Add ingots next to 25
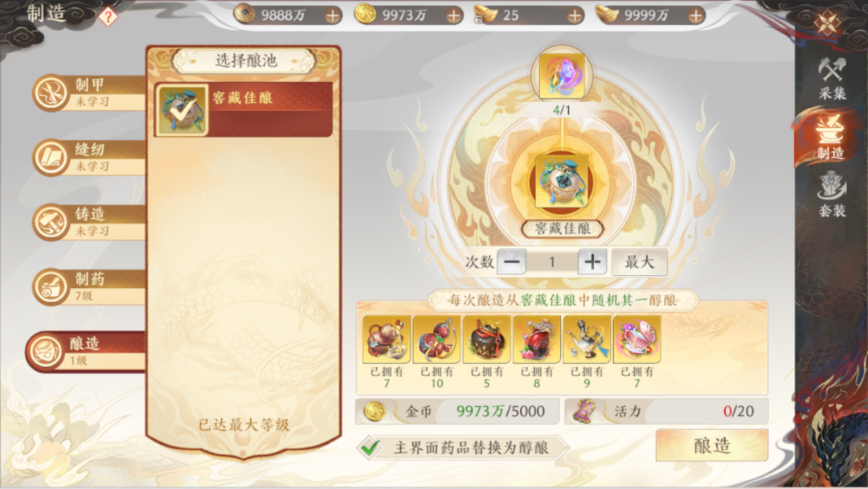868x489 pixels. tap(575, 15)
